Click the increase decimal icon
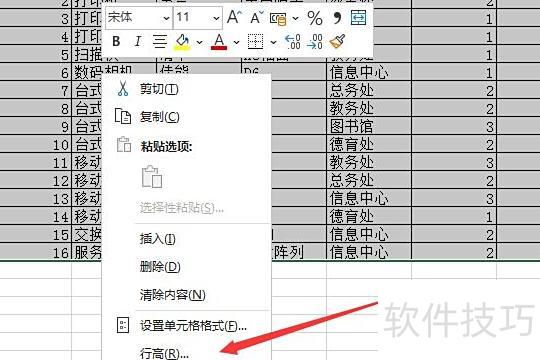This screenshot has height=360, width=540. [293, 42]
